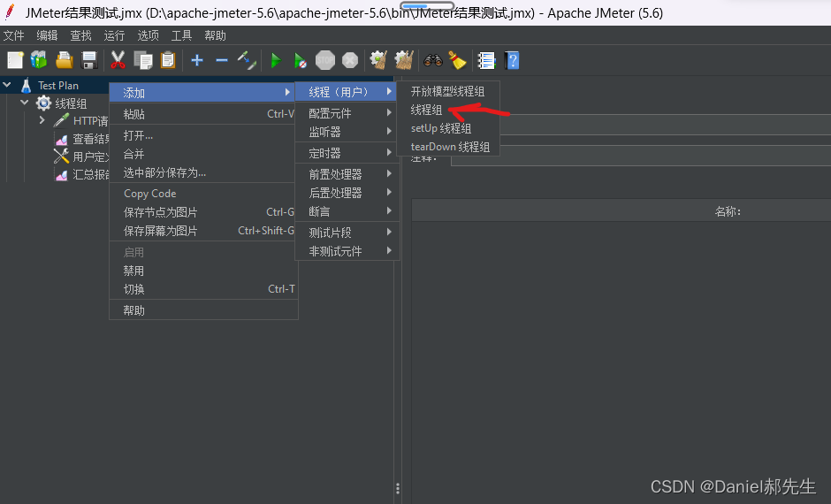The height and width of the screenshot is (504, 831).
Task: Click the gray Shutdown X icon
Action: 350,60
